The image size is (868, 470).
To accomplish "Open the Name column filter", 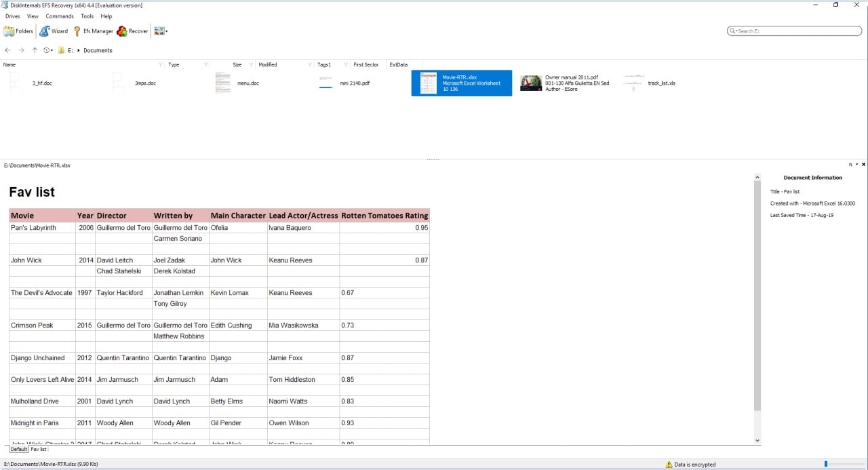I will [x=161, y=65].
